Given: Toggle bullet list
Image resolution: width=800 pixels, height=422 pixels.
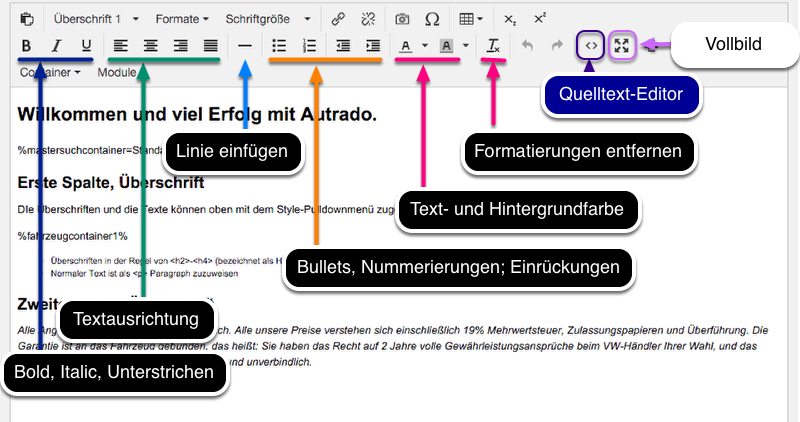Looking at the screenshot, I should [279, 46].
